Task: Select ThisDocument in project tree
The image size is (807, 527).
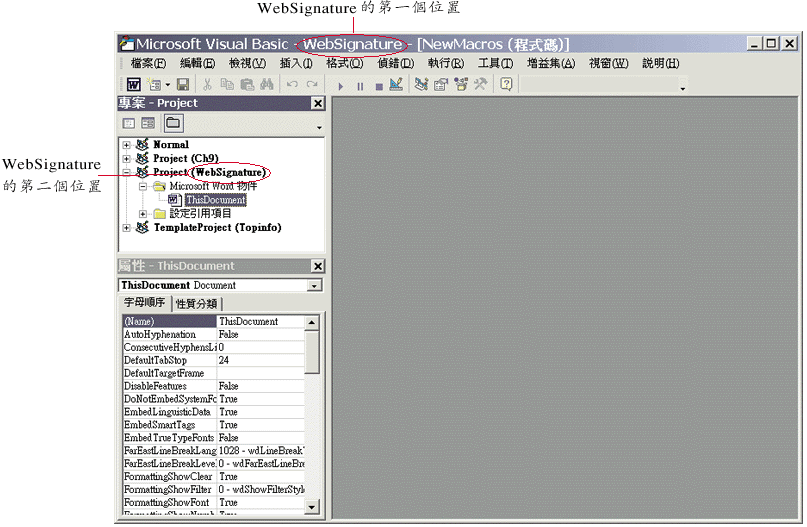Action: coord(216,200)
